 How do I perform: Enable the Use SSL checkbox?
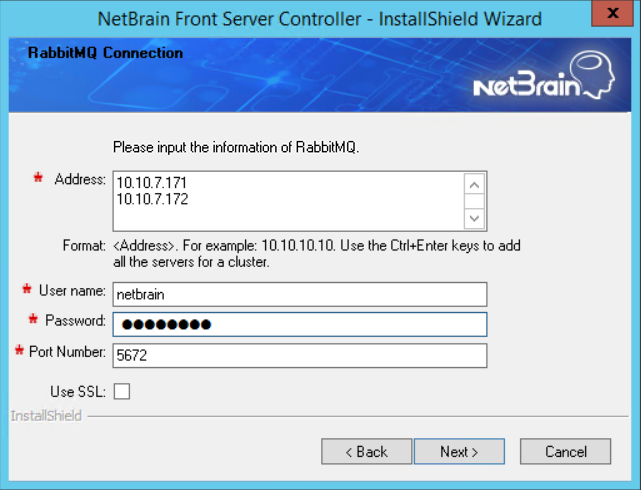(122, 392)
